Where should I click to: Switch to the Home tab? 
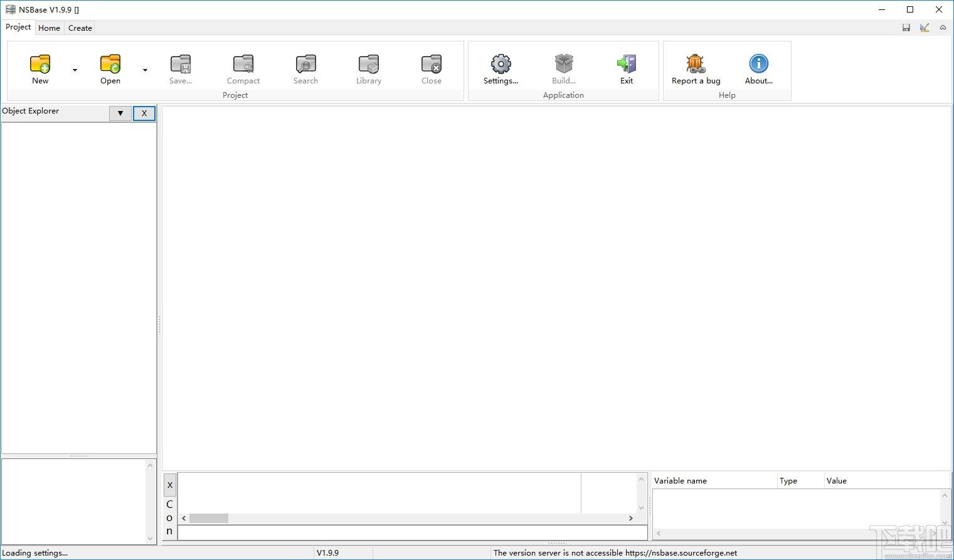click(x=49, y=28)
